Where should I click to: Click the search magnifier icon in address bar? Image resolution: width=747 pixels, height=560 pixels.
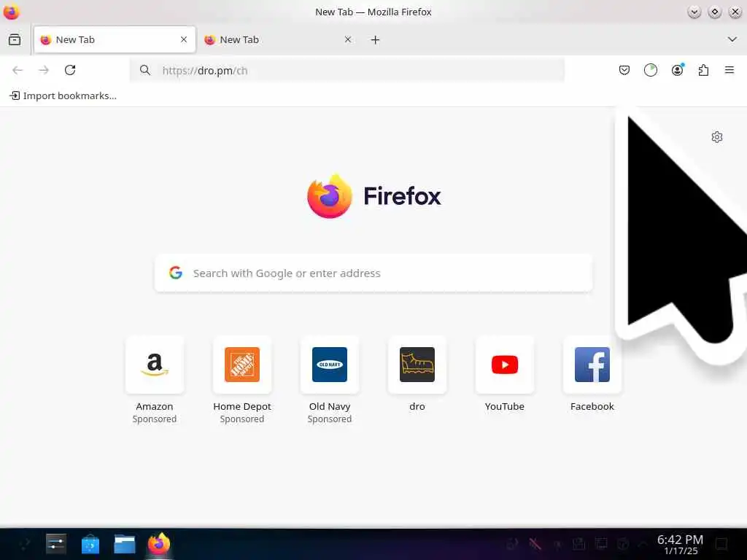coord(145,71)
